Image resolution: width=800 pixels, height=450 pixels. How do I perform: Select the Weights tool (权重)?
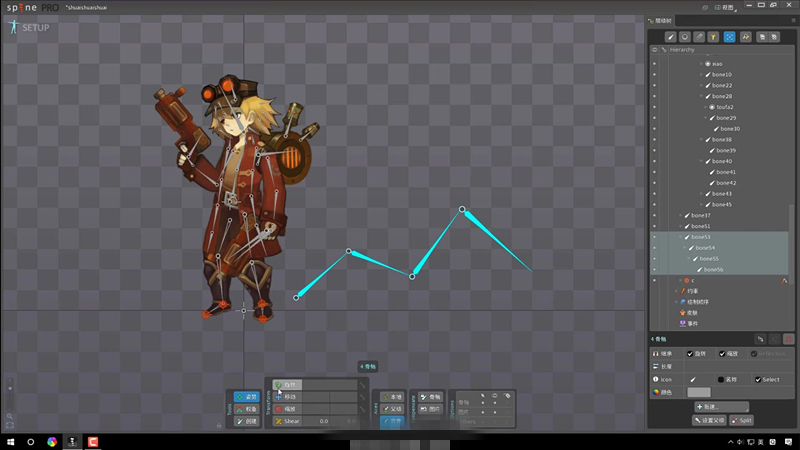click(x=246, y=409)
